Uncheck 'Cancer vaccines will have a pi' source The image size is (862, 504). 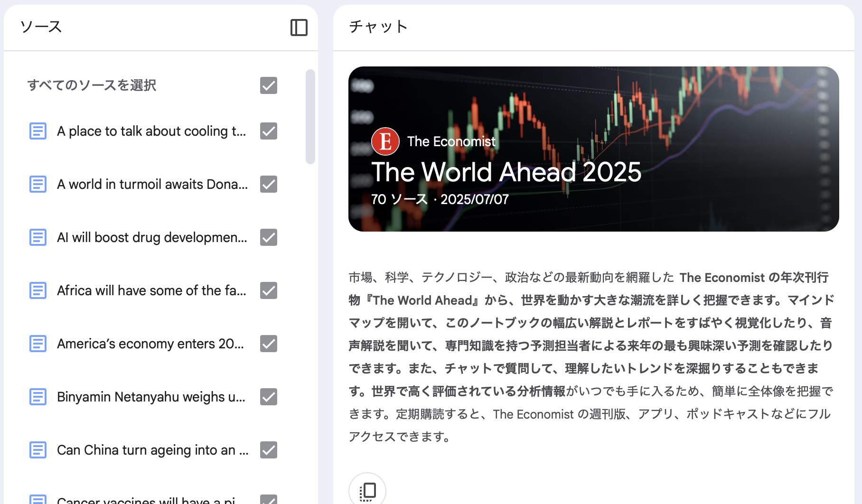click(x=269, y=500)
